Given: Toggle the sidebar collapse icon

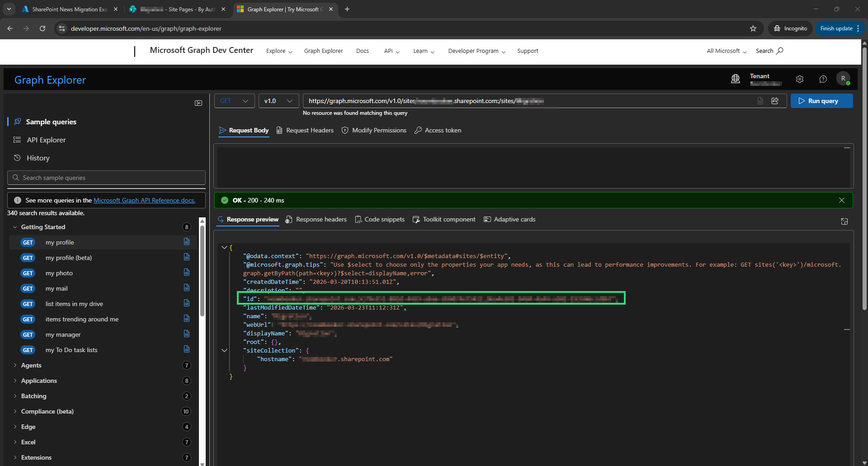Looking at the screenshot, I should point(198,103).
